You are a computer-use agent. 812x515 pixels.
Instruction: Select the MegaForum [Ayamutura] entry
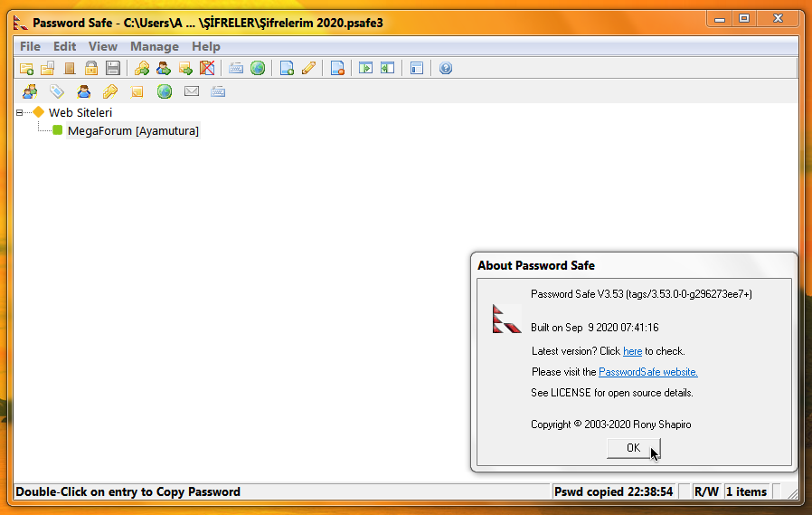coord(133,131)
